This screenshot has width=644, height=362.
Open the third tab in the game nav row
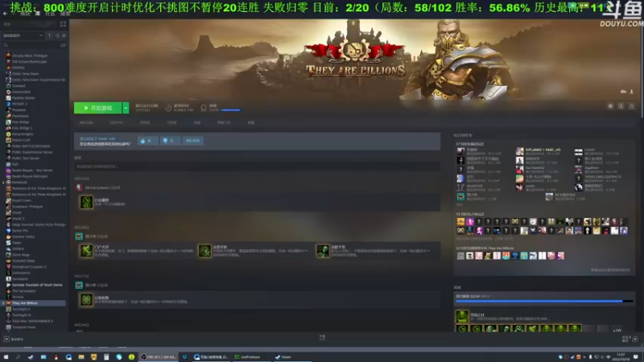pyautogui.click(x=145, y=123)
